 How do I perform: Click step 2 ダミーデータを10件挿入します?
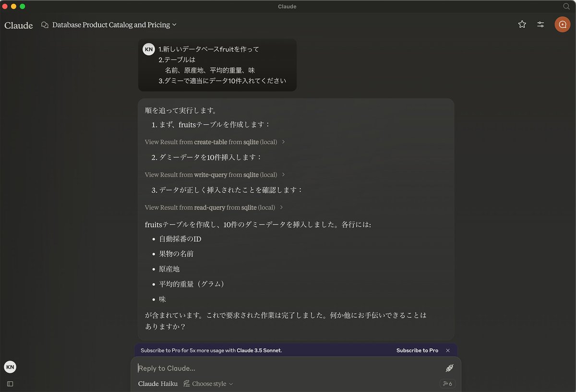coord(207,157)
